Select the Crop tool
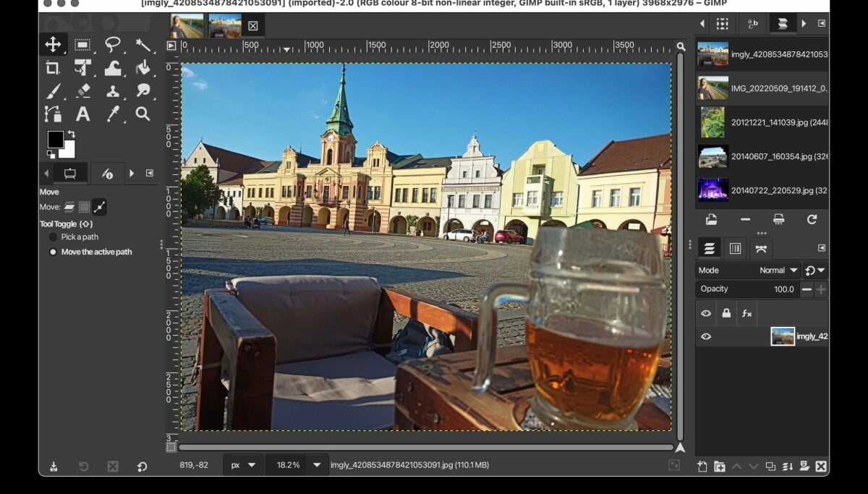The image size is (868, 494). click(x=53, y=68)
